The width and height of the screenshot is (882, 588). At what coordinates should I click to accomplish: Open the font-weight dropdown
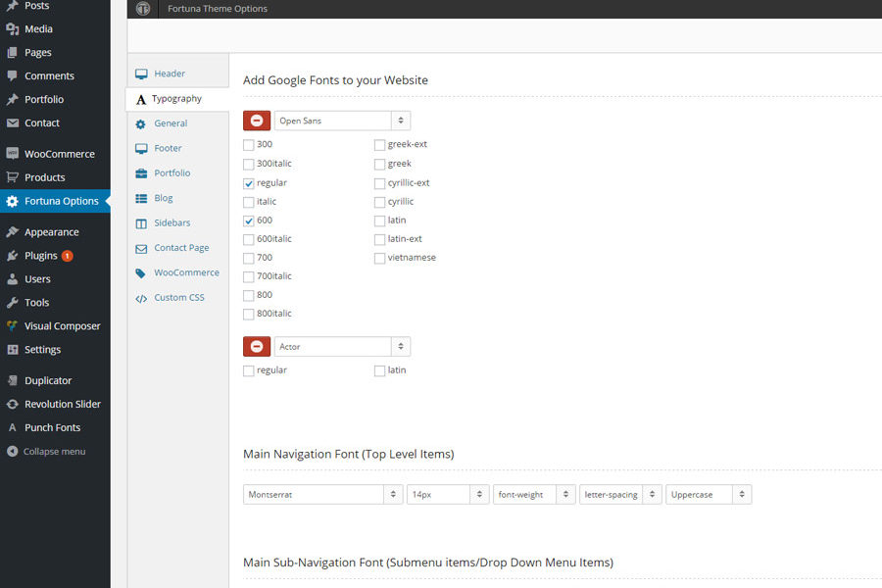click(x=534, y=495)
